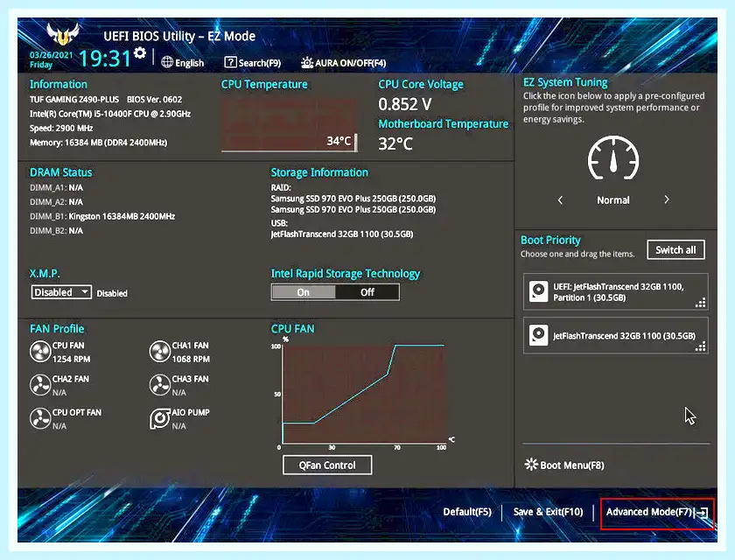
Task: Click the AURA lighting bulb icon
Action: click(x=307, y=63)
